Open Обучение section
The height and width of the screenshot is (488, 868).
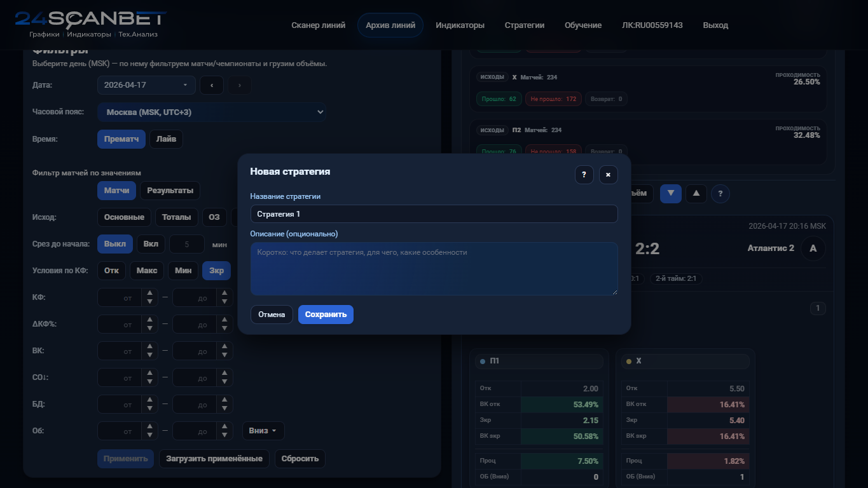click(x=583, y=25)
